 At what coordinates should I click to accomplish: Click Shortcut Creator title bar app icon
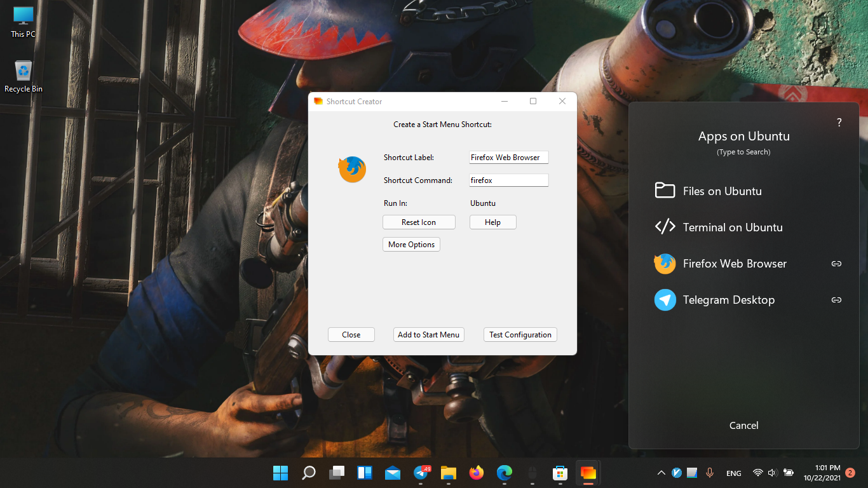318,102
